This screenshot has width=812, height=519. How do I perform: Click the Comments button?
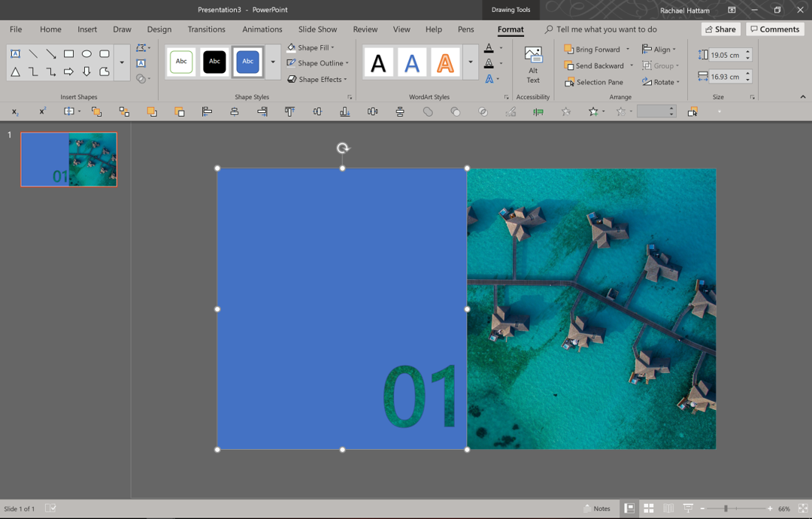click(774, 29)
